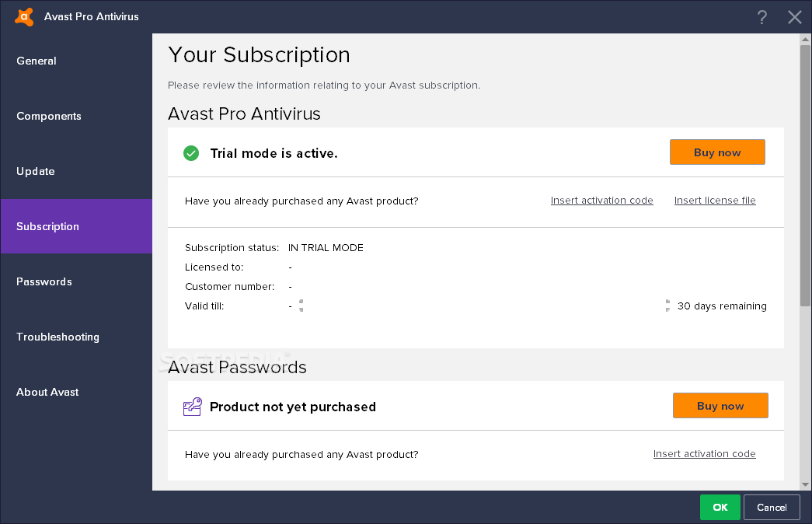This screenshot has width=812, height=524.
Task: Click the Licensed to label
Action: point(214,267)
